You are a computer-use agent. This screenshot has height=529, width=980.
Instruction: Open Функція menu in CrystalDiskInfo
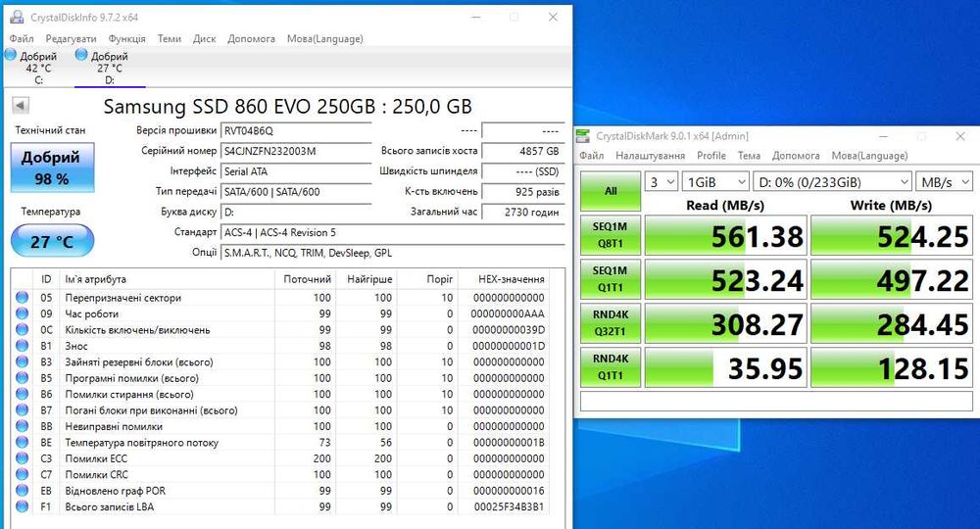(126, 39)
